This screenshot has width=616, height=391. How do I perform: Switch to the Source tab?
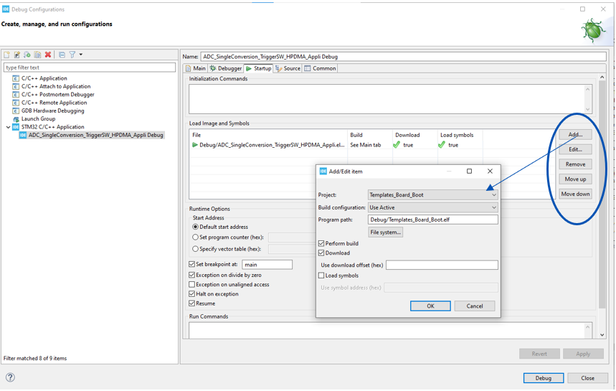coord(288,68)
